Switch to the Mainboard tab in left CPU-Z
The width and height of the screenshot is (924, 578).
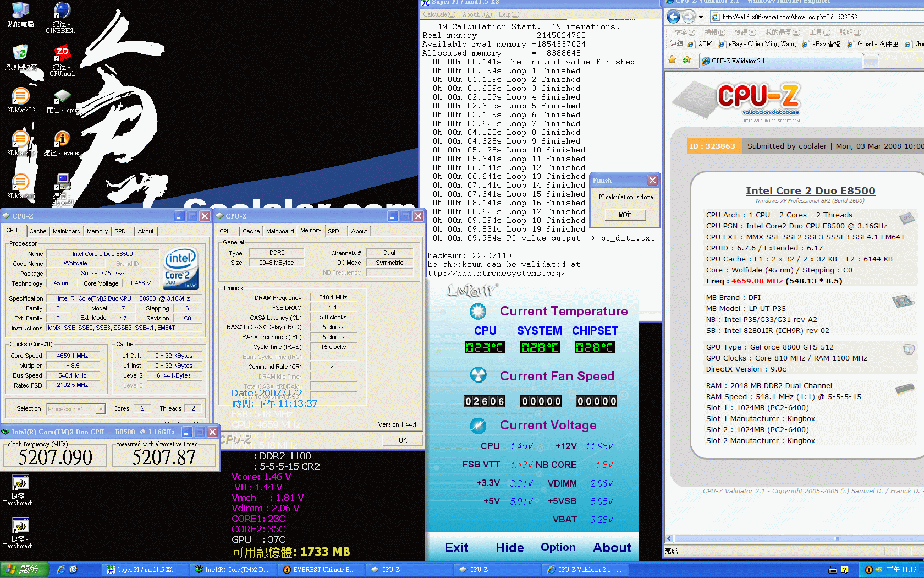tap(67, 231)
